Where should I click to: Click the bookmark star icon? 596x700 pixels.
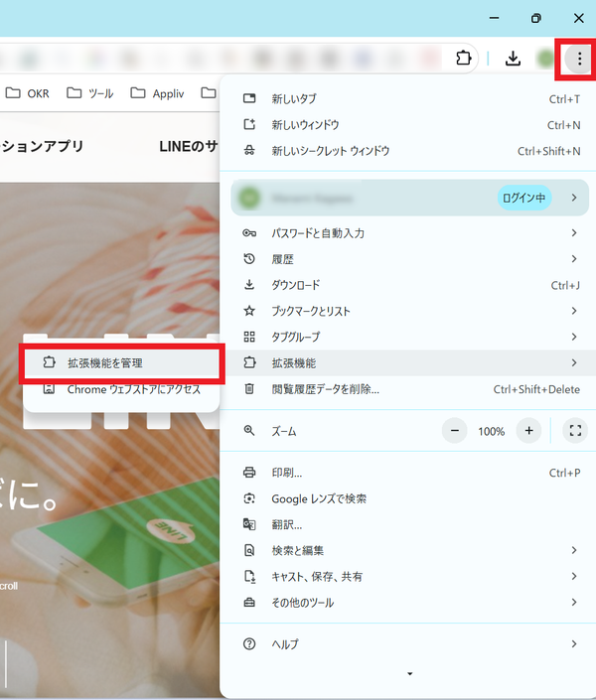tap(249, 311)
